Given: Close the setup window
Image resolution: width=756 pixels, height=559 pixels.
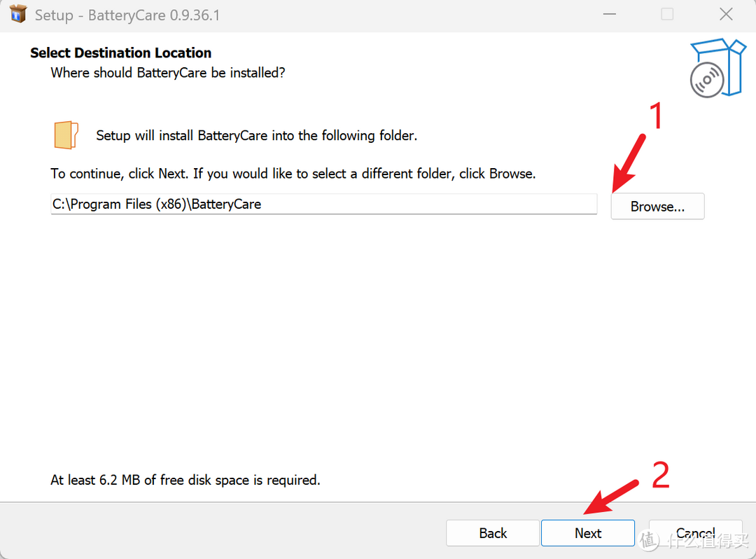Looking at the screenshot, I should pos(726,15).
